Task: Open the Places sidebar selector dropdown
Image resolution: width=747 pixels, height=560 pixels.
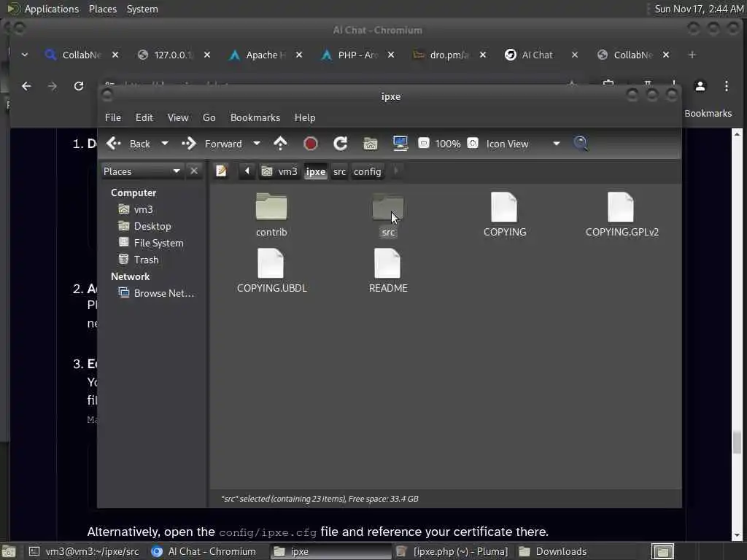Action: (x=142, y=171)
